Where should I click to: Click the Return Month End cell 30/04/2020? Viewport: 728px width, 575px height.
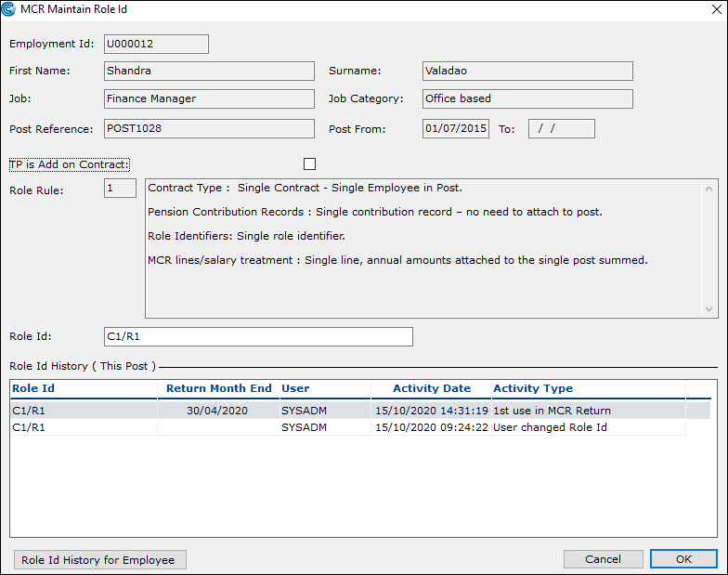point(217,411)
